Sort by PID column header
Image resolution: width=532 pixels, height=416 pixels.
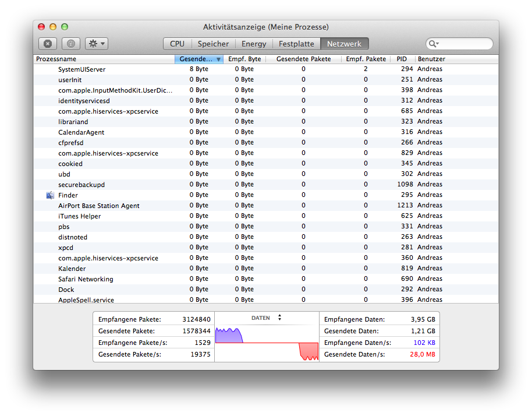[402, 59]
